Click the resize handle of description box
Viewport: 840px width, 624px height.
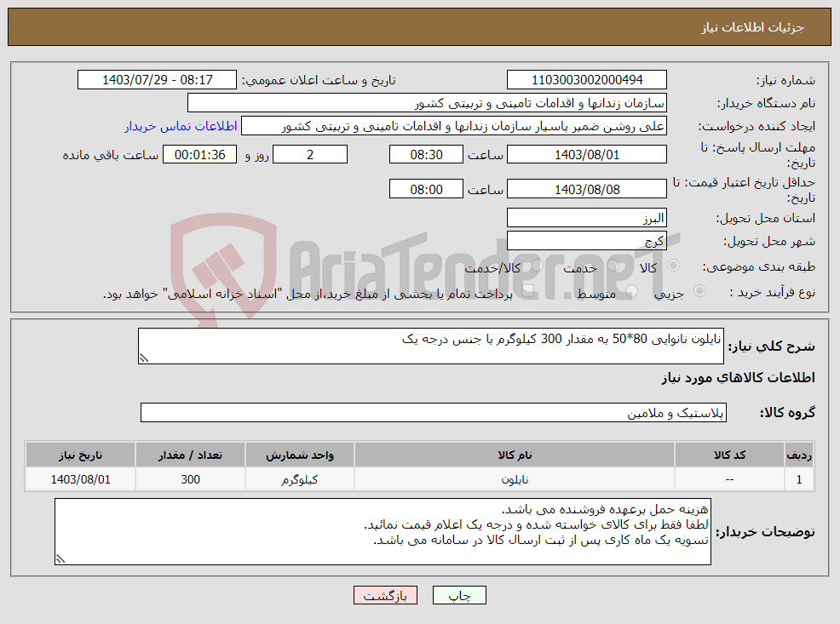pyautogui.click(x=143, y=358)
